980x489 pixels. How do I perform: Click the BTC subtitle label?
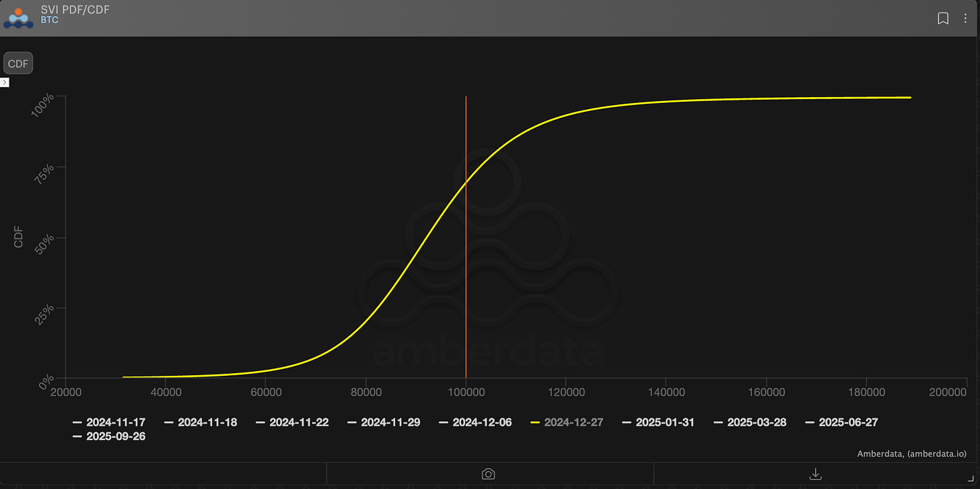click(x=50, y=20)
